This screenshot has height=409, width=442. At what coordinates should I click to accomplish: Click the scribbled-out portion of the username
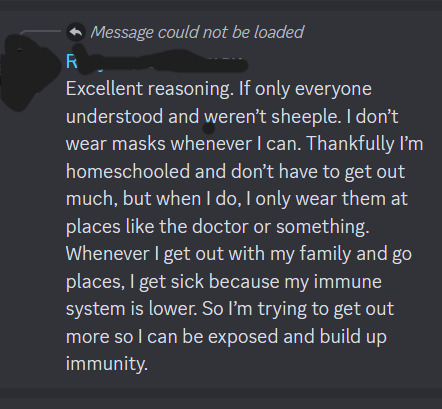point(160,62)
